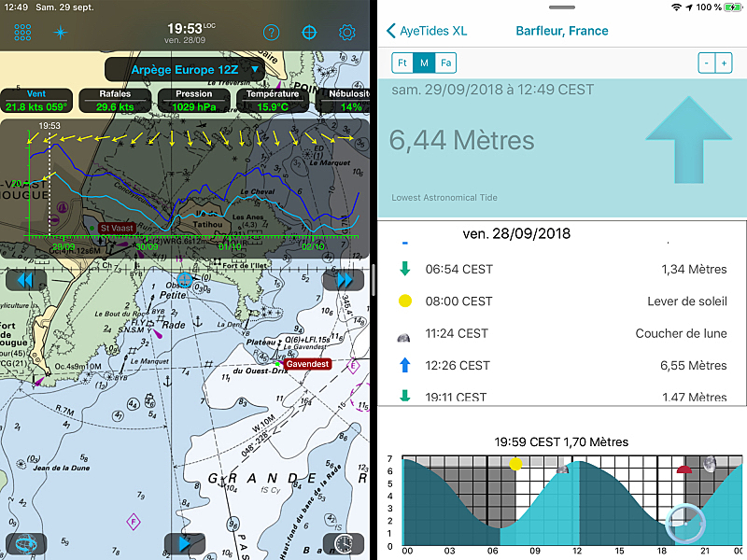Viewport: 747px width, 560px height.
Task: Select the Température data tile
Action: 273,101
